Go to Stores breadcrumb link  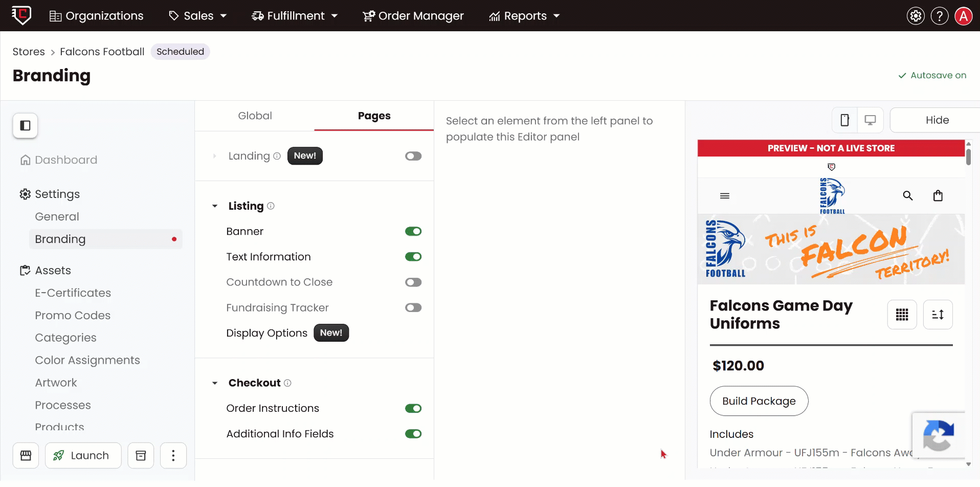coord(29,52)
